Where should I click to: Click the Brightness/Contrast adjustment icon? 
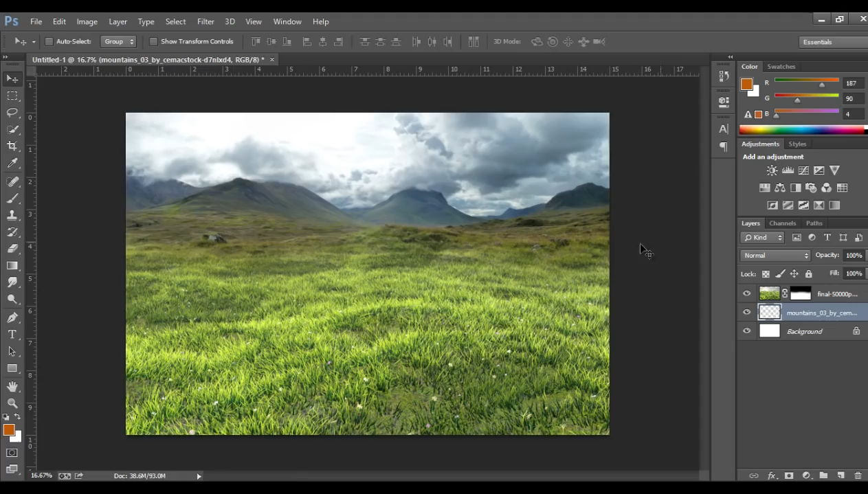click(772, 170)
